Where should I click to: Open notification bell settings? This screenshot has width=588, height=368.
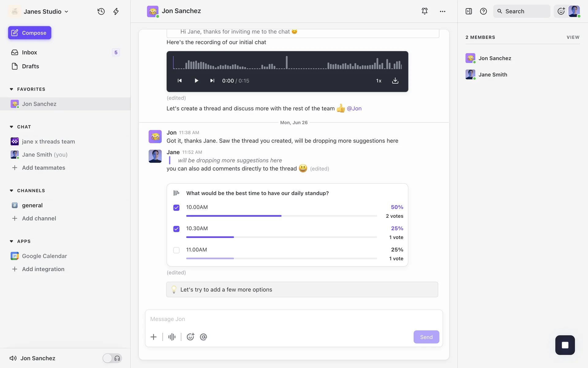point(424,11)
